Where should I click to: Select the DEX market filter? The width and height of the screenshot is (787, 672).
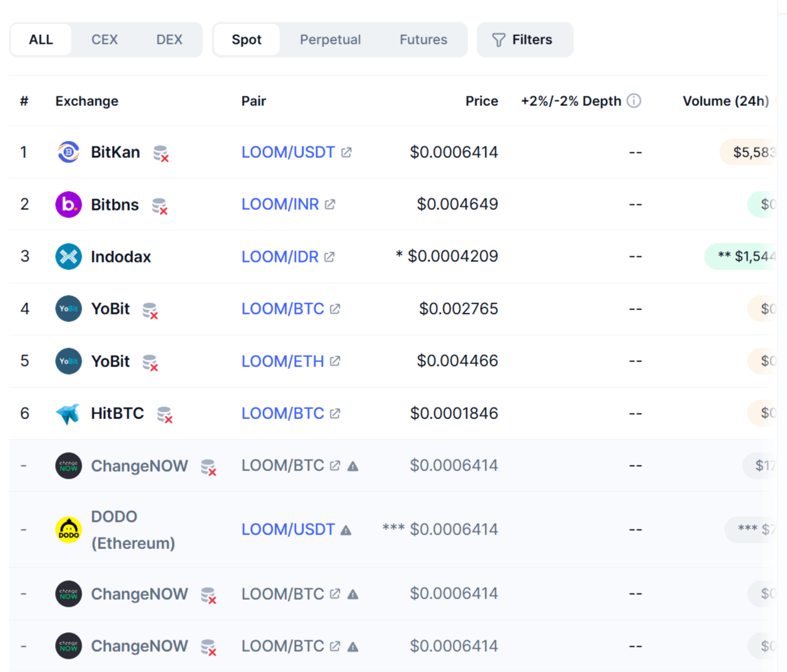(169, 39)
